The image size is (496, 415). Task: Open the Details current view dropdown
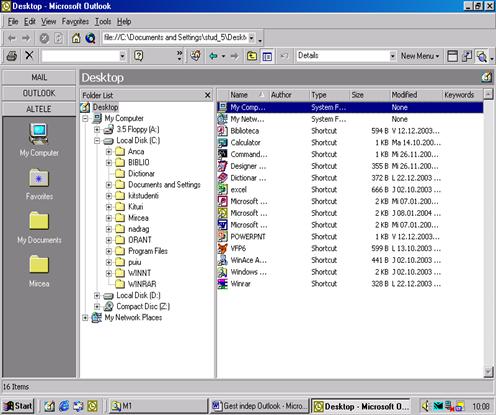pyautogui.click(x=393, y=56)
